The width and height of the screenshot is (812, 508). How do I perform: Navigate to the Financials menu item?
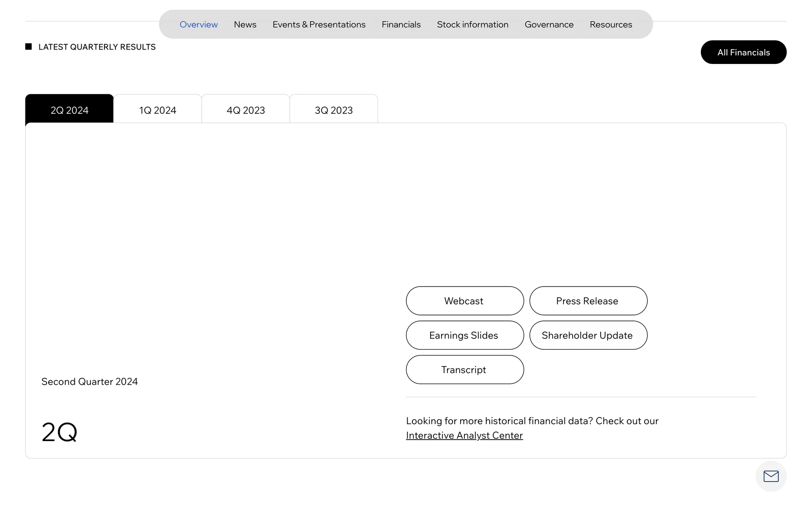click(401, 25)
